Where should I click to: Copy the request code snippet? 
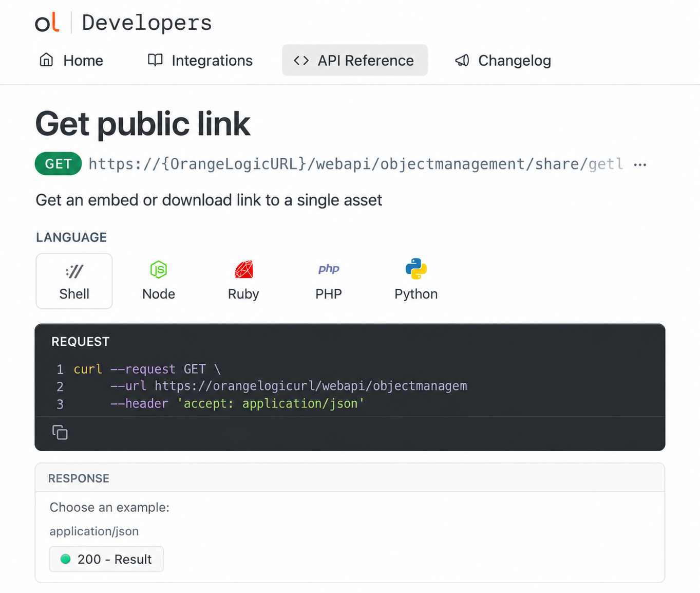[x=60, y=432]
